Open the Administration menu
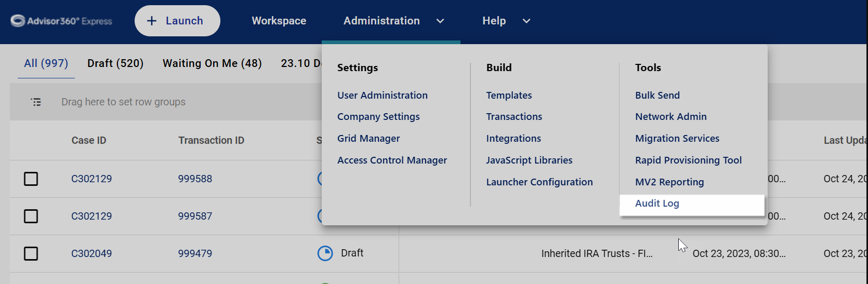Viewport: 868px width, 284px height. point(382,21)
